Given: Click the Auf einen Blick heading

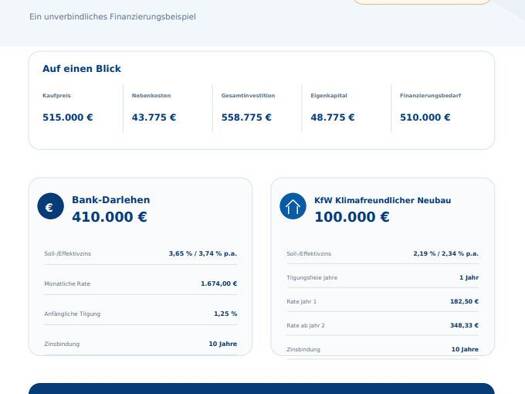Looking at the screenshot, I should pos(82,69).
